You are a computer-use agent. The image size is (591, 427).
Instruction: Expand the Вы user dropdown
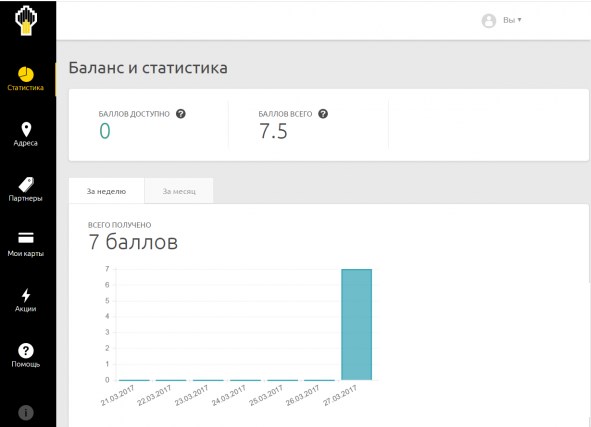(x=512, y=20)
